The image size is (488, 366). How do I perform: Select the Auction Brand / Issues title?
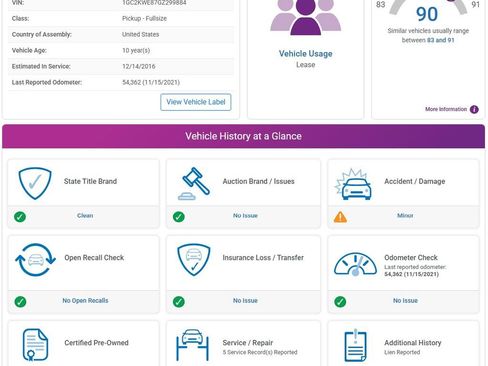[259, 181]
